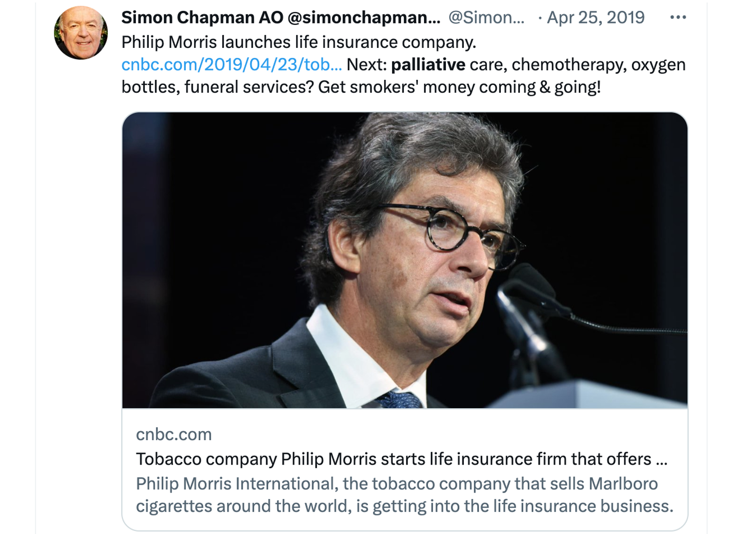Open the tweet's more options menu
This screenshot has height=534, width=756.
(678, 17)
